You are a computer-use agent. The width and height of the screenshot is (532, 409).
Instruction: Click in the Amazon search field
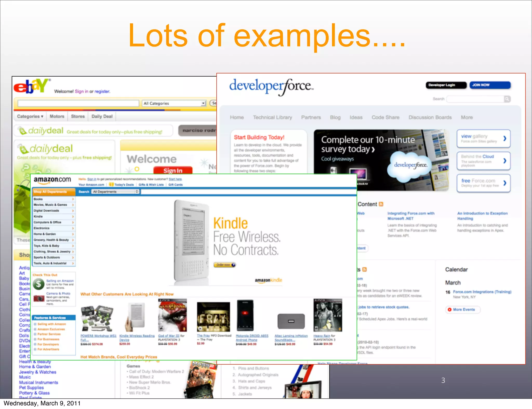pyautogui.click(x=249, y=192)
